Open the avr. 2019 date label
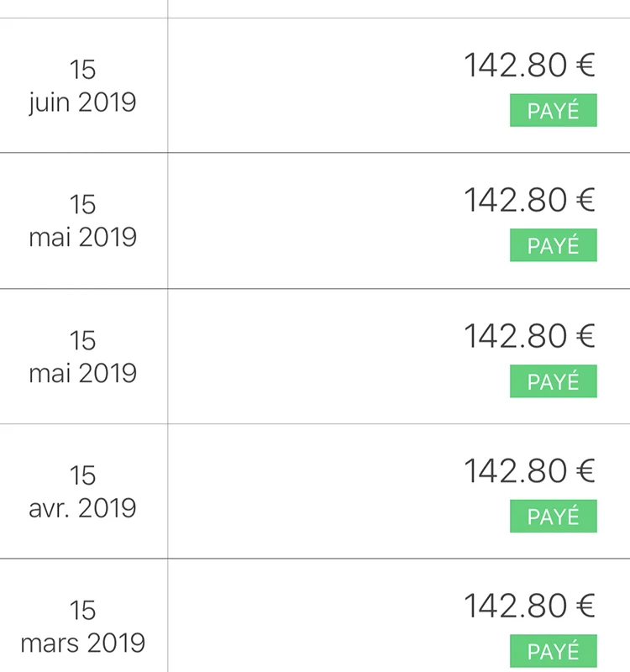Image resolution: width=630 pixels, height=672 pixels. (x=82, y=508)
